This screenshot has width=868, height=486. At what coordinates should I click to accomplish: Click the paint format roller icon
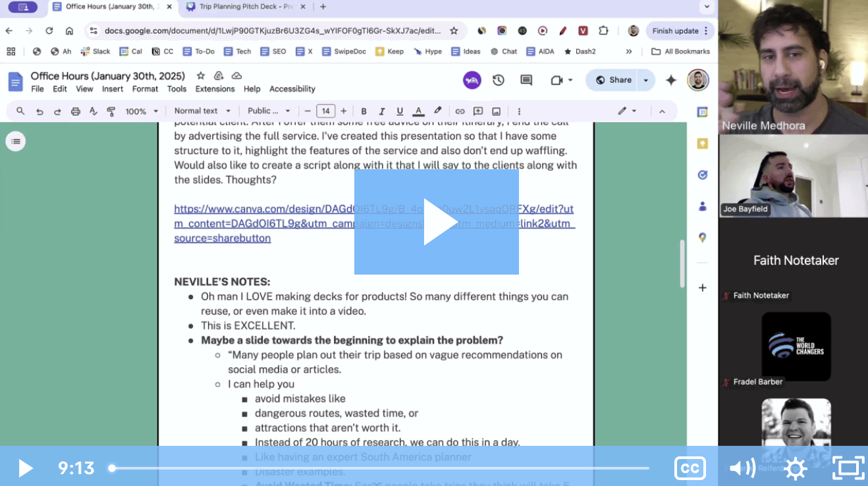(x=111, y=111)
